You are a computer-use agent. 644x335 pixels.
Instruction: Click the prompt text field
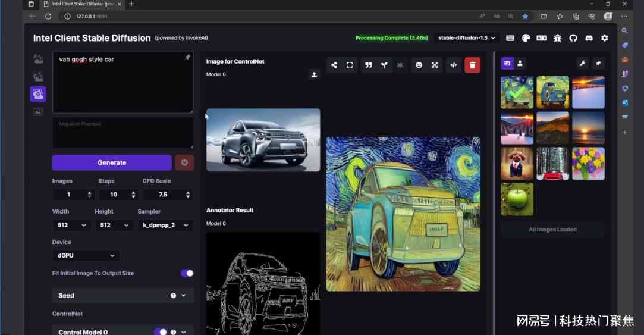point(123,82)
